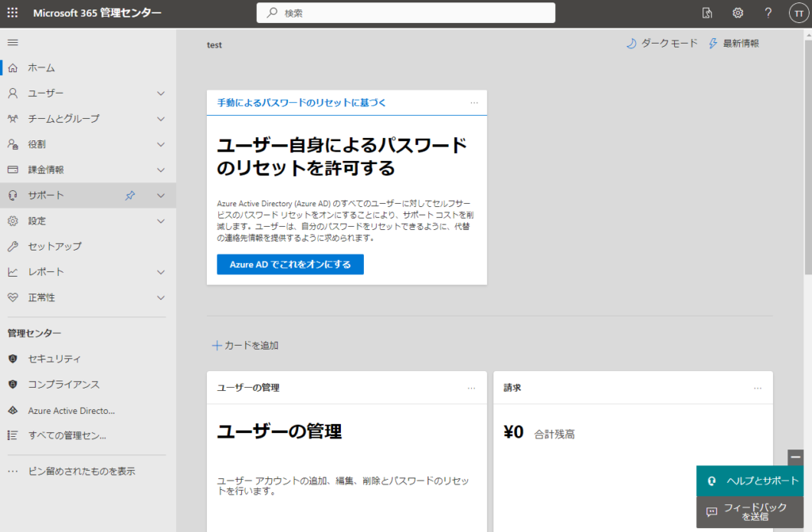Expand the チームとグループ chevron

tap(161, 119)
